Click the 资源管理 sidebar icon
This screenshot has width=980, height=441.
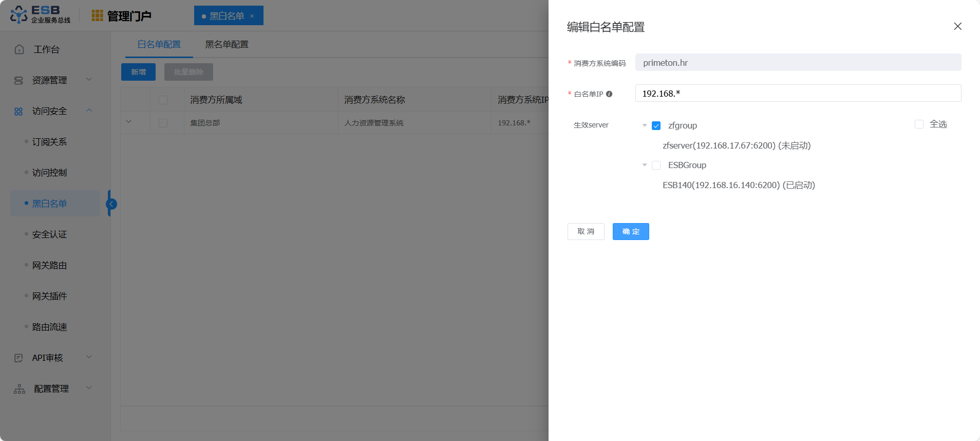[x=19, y=80]
